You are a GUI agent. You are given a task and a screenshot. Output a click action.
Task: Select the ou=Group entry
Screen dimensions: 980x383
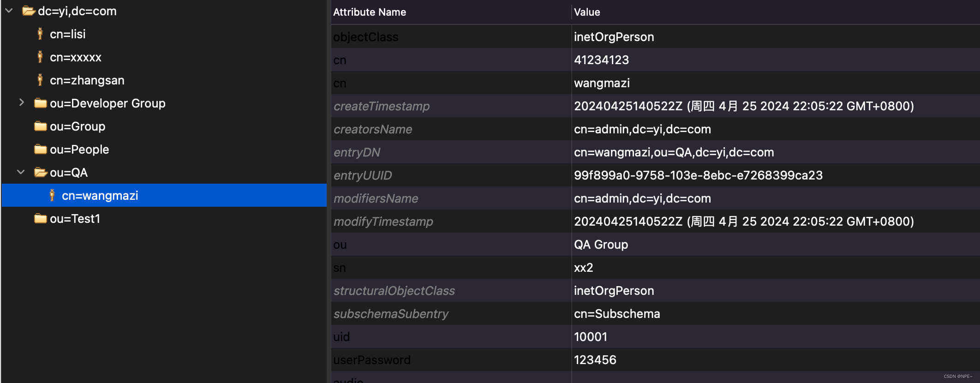[x=78, y=126]
